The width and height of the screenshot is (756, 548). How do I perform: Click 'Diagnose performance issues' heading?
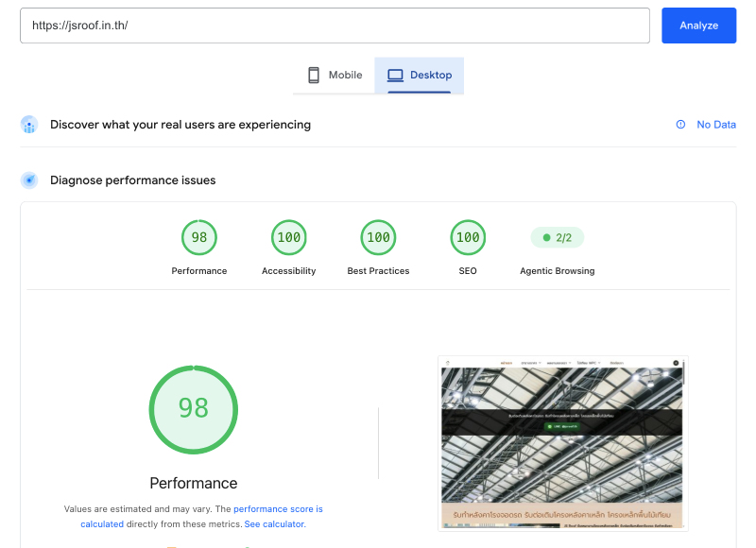click(x=133, y=180)
